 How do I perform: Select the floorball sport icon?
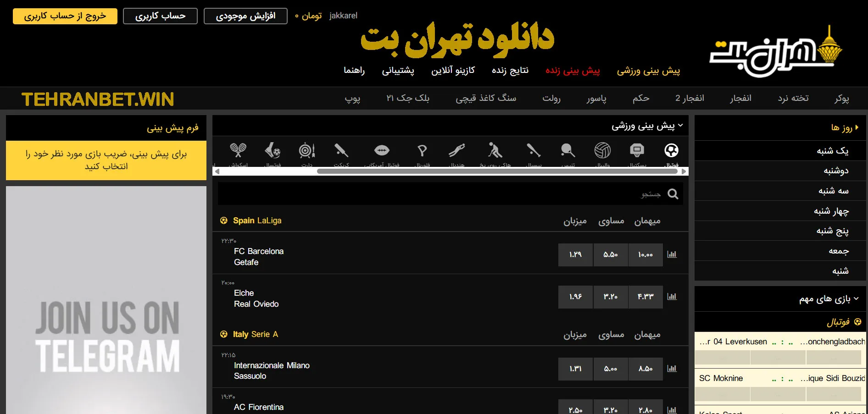pos(423,150)
